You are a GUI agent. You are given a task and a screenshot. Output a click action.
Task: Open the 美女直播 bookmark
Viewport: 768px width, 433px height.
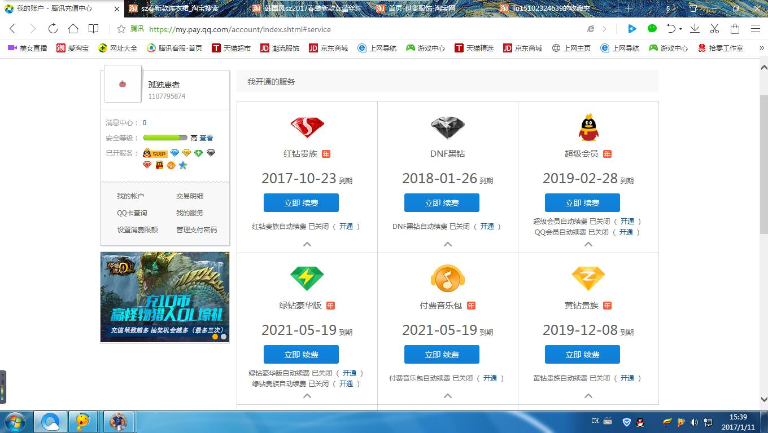28,48
